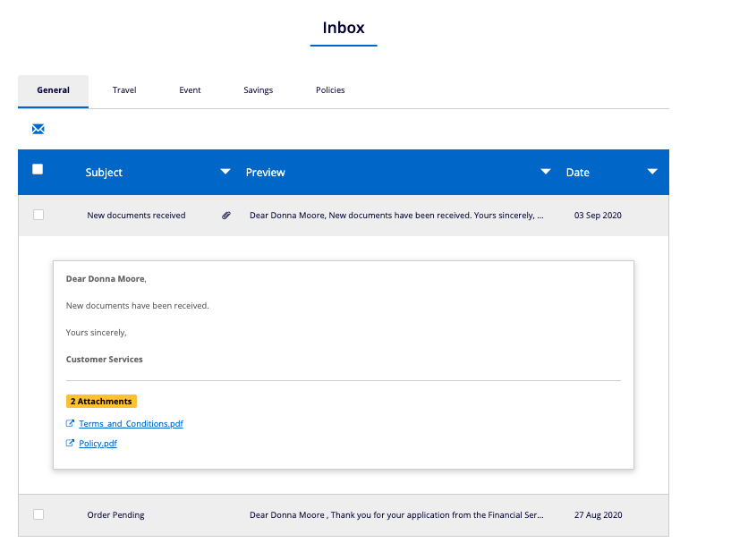Viewport: 731px width, 560px height.
Task: Go to the Event tab
Action: click(x=190, y=90)
